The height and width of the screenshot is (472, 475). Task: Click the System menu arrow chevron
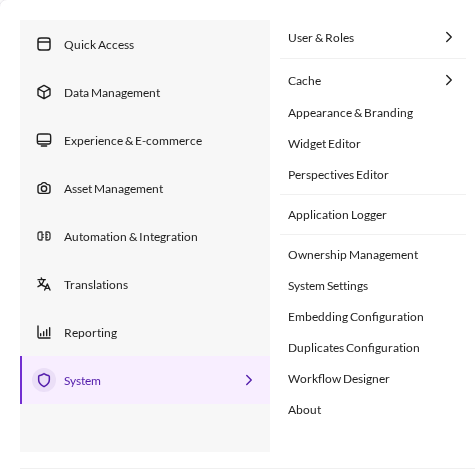pyautogui.click(x=249, y=380)
